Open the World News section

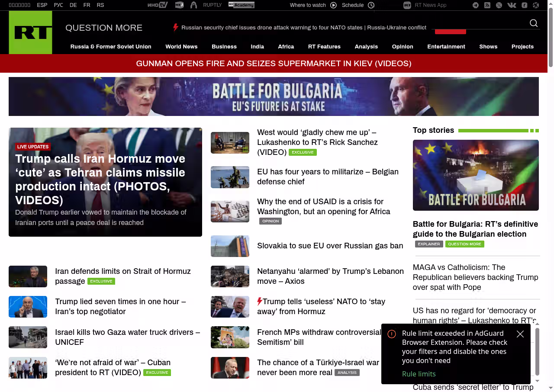[181, 47]
